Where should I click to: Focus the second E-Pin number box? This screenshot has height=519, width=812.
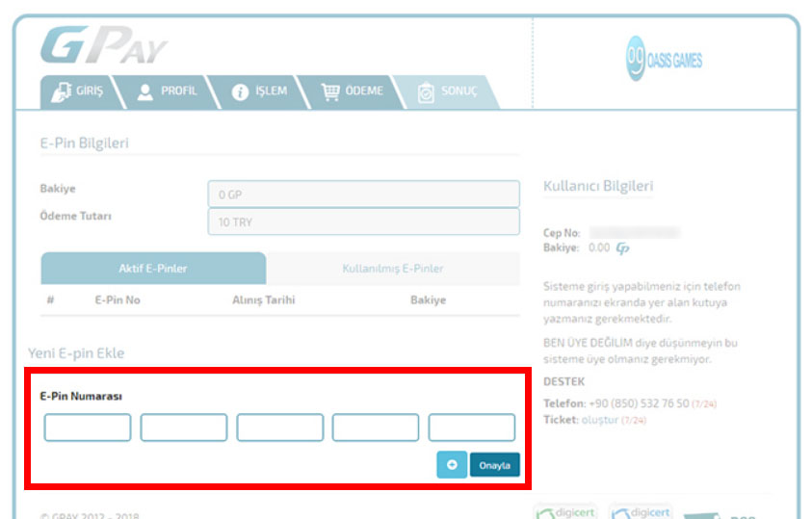coord(184,428)
